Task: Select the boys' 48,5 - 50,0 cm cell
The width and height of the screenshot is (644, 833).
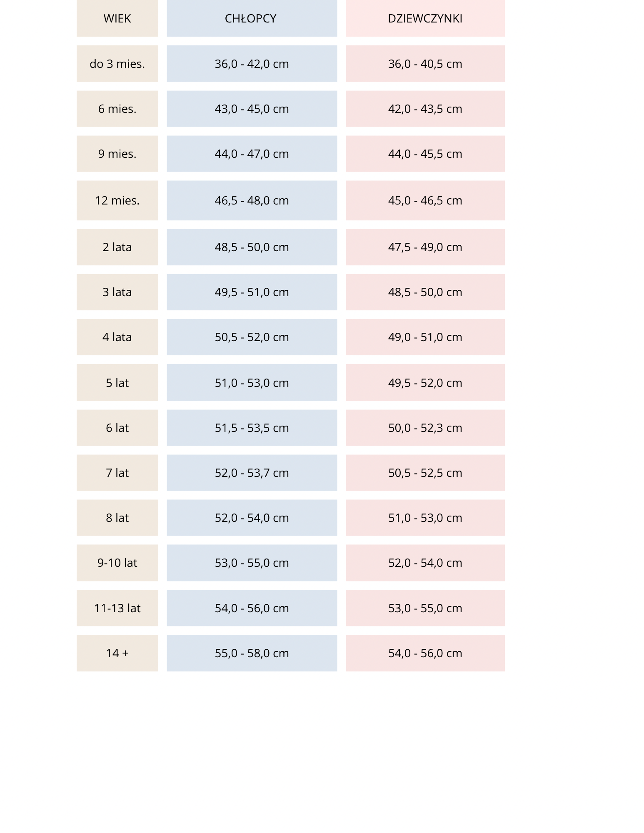Action: [x=252, y=247]
